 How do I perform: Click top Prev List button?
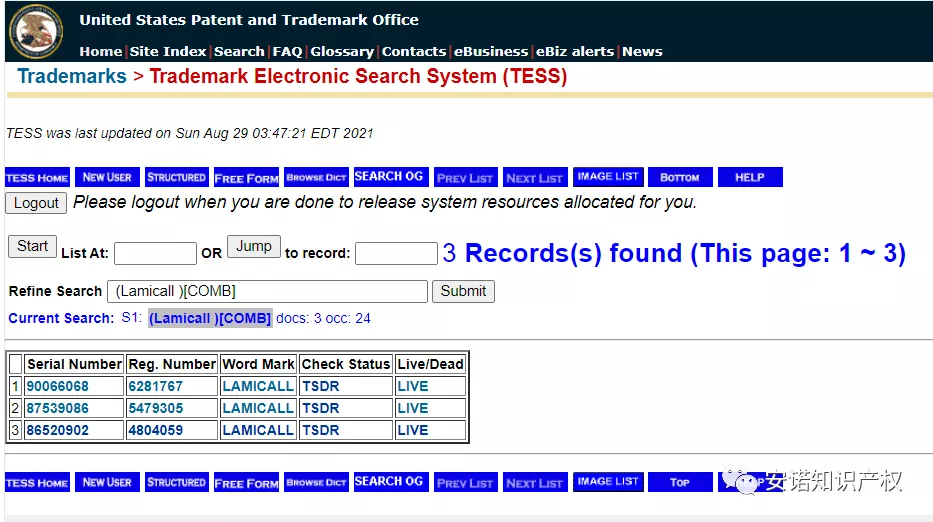pyautogui.click(x=465, y=177)
